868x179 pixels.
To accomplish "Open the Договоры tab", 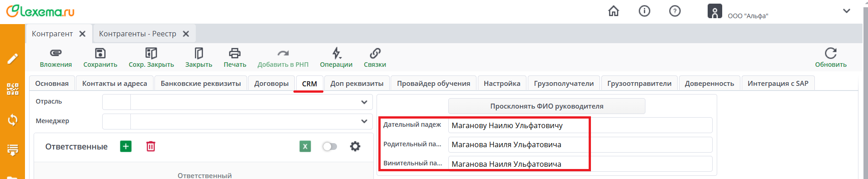I will point(271,84).
